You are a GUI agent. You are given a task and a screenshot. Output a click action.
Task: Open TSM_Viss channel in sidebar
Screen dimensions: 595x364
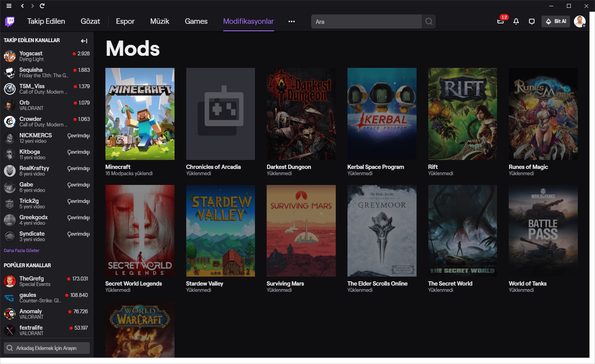(x=47, y=89)
